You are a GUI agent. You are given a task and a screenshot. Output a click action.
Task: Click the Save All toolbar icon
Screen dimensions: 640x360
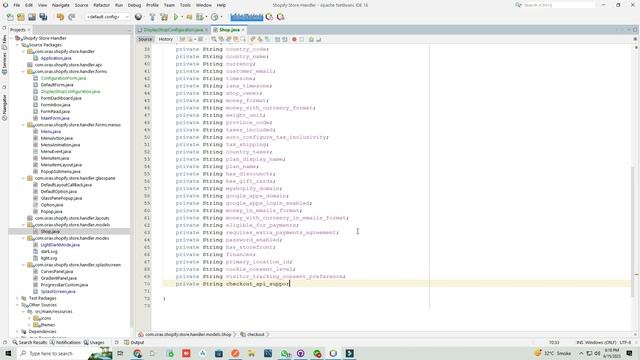click(43, 17)
